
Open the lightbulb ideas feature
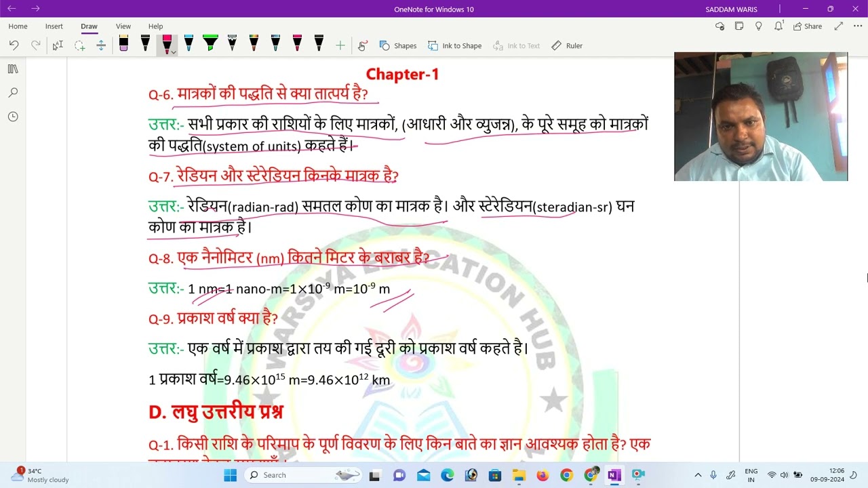[759, 26]
